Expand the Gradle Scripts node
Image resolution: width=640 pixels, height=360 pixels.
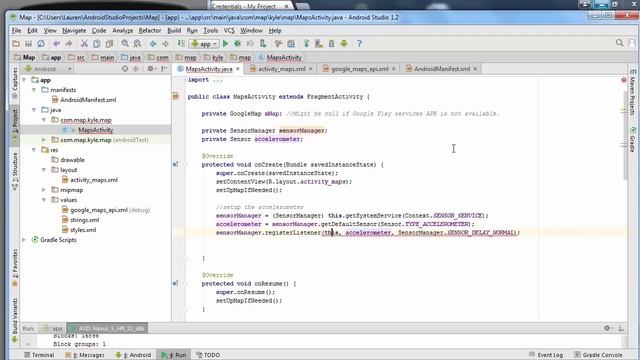click(24, 240)
